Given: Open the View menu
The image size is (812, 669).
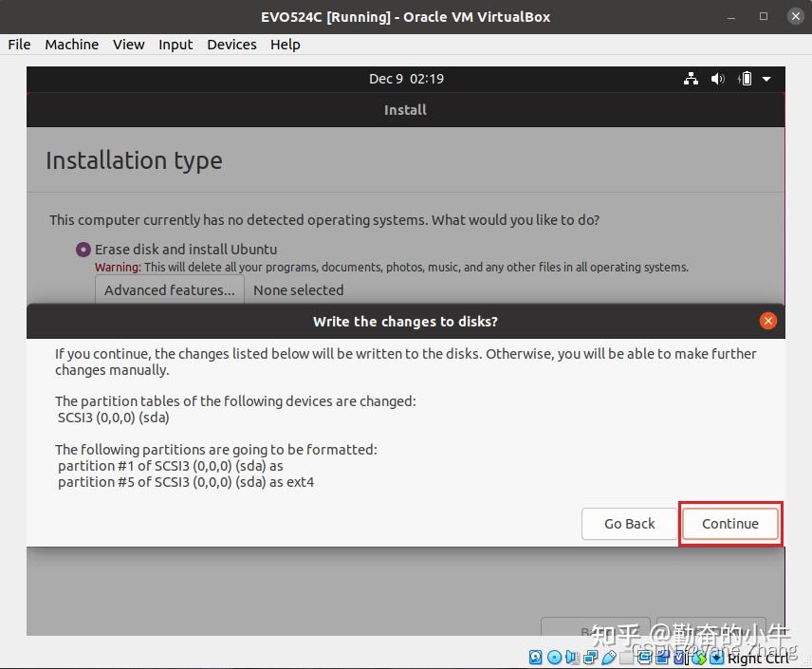Looking at the screenshot, I should (x=128, y=45).
